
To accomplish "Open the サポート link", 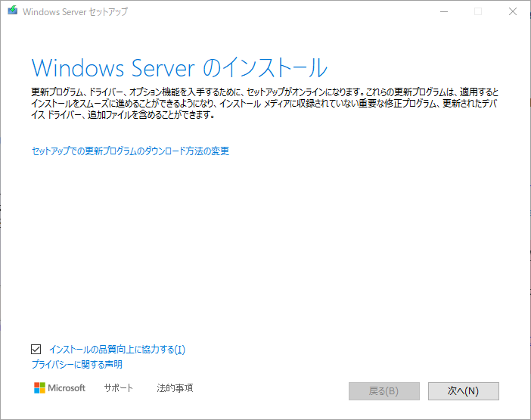I will pos(119,387).
